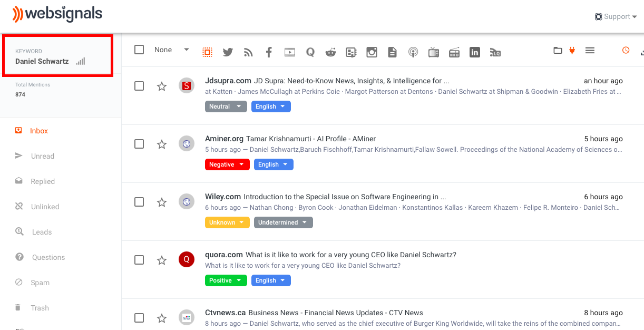Check the Wiley.com mention checkbox
The image size is (644, 330).
(139, 202)
